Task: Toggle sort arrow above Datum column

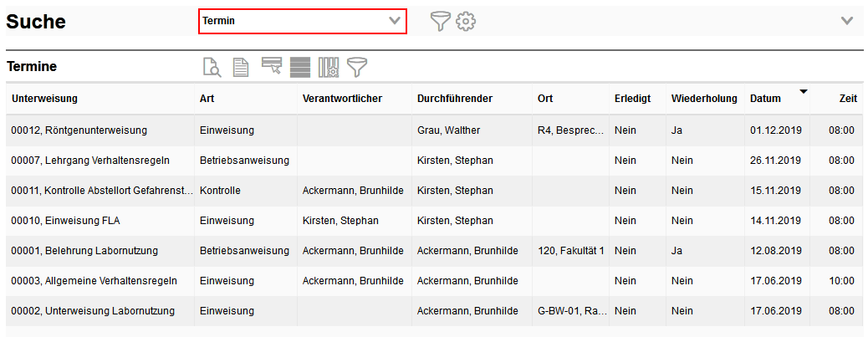Action: [x=804, y=90]
